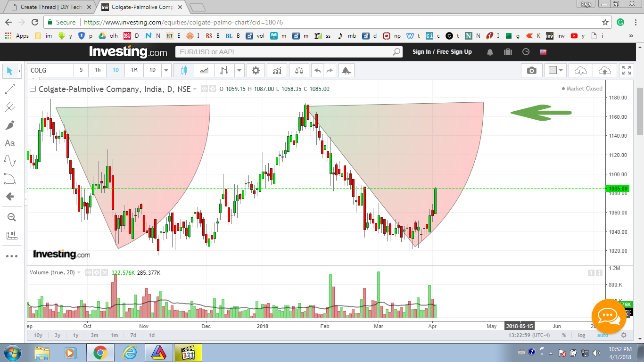Open Investing.com notifications bell
This screenshot has height=362, width=644.
(x=491, y=52)
